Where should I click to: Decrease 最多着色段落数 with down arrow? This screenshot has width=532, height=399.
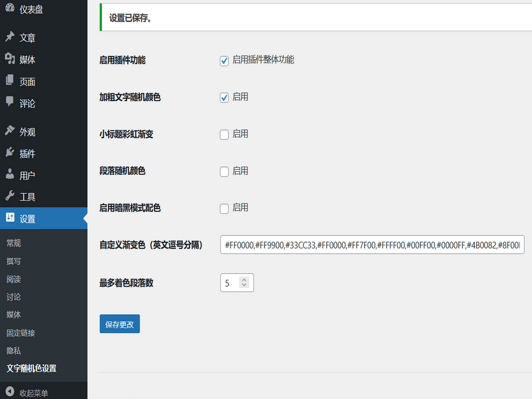tap(244, 285)
